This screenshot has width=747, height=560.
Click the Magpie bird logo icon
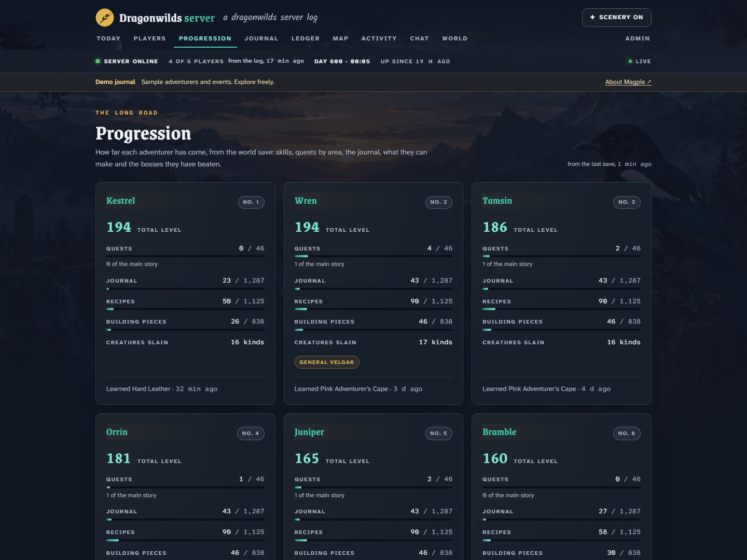click(105, 18)
